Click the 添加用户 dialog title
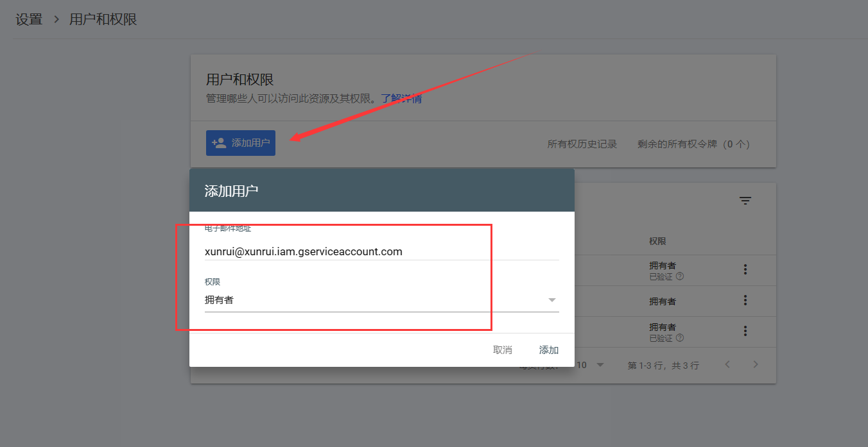This screenshot has width=868, height=447. click(231, 190)
